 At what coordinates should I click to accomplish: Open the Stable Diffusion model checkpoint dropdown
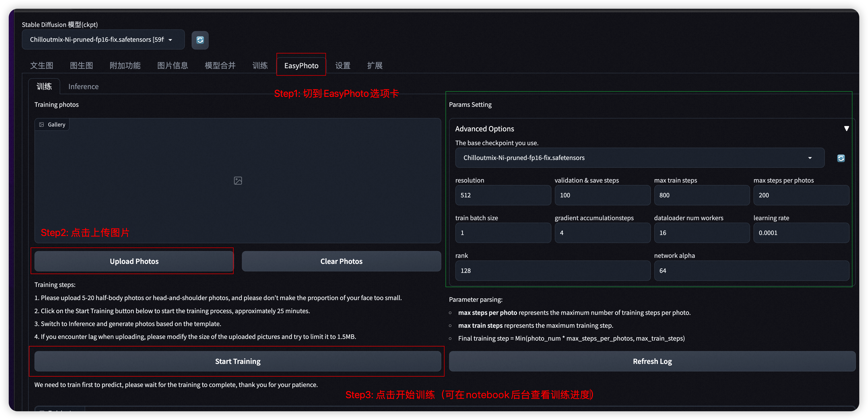coord(103,40)
